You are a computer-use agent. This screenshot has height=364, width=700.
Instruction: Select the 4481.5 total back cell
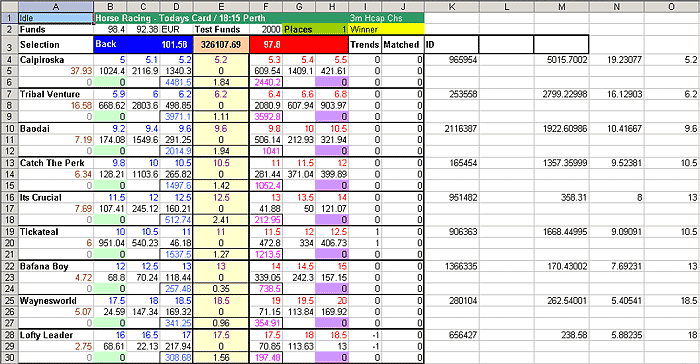176,82
